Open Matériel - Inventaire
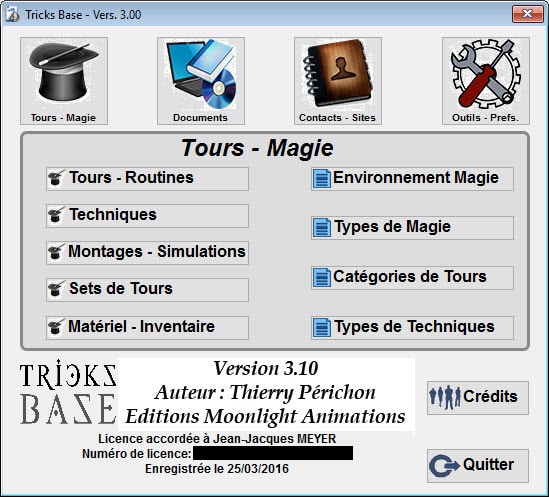Viewport: 549px width, 497px height. (147, 327)
